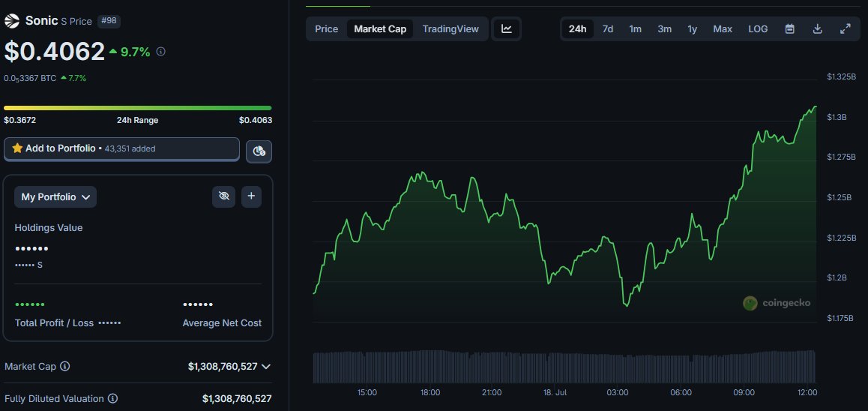
Task: Click the $0.3672 range low value
Action: [x=20, y=120]
